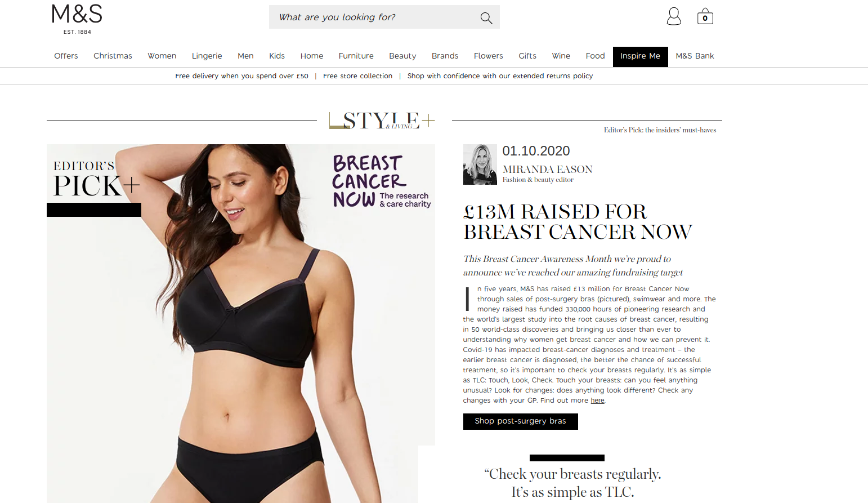This screenshot has width=868, height=503.
Task: Select Lingerie in the navigation
Action: 207,56
